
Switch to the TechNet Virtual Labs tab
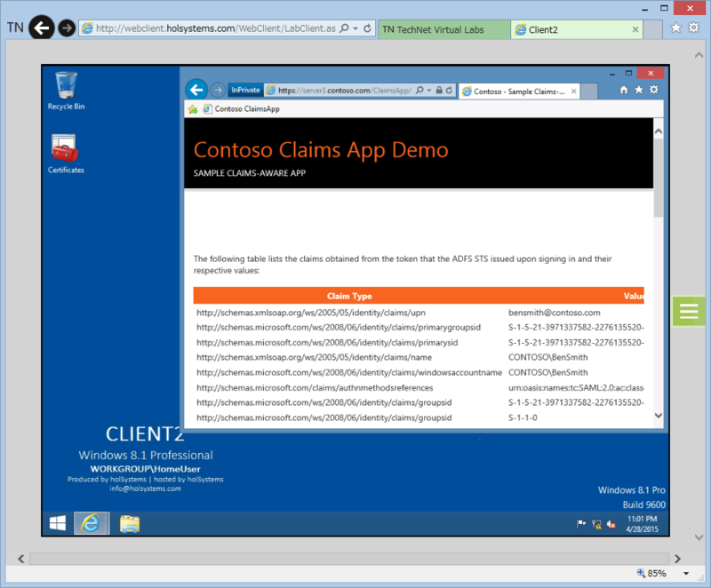coord(444,29)
